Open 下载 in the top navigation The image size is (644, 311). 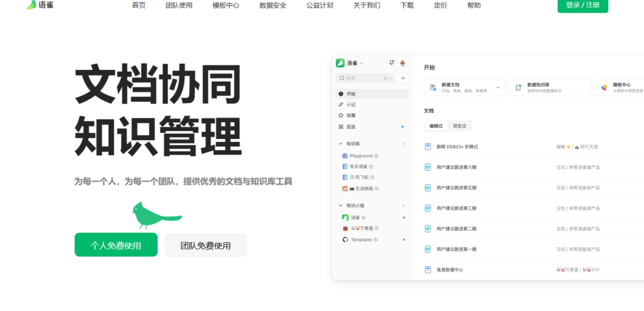[407, 5]
